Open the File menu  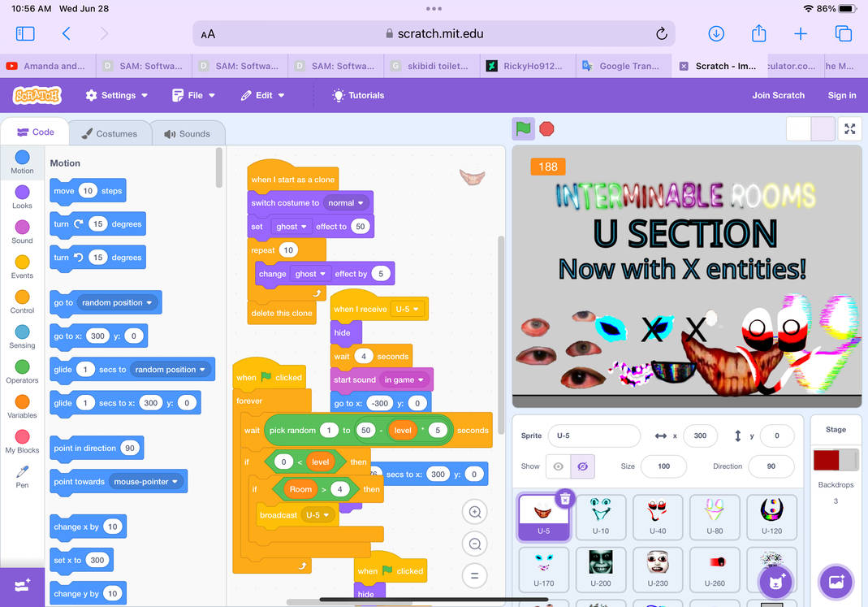pos(193,95)
